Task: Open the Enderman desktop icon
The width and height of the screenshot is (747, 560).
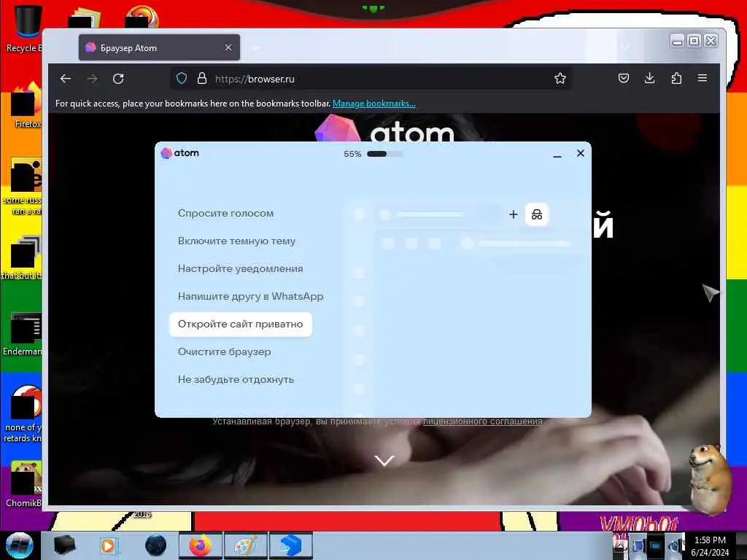Action: 24,333
